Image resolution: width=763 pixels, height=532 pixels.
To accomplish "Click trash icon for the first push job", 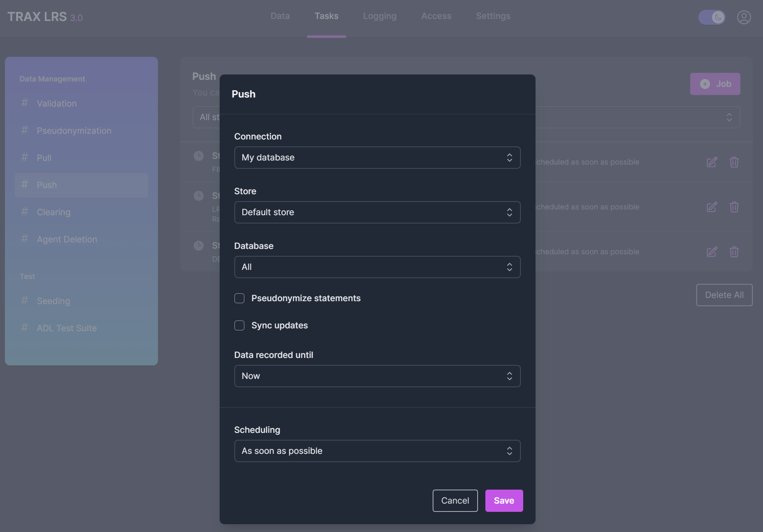I will tap(734, 162).
